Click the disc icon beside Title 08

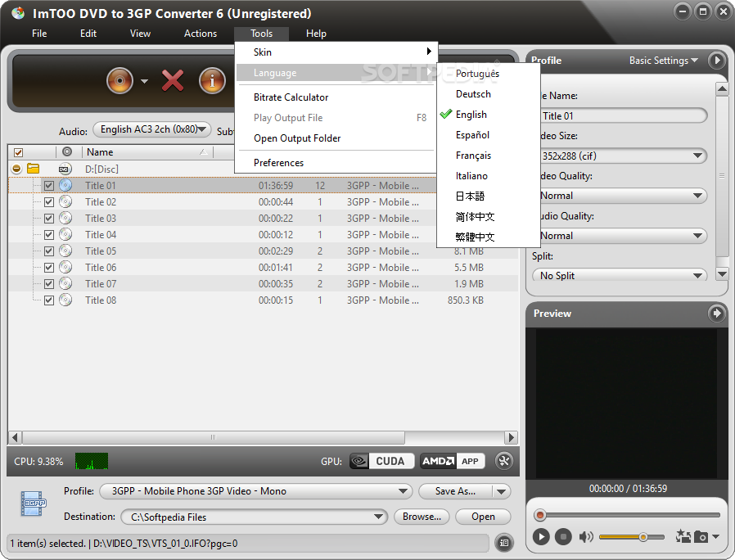tap(65, 300)
